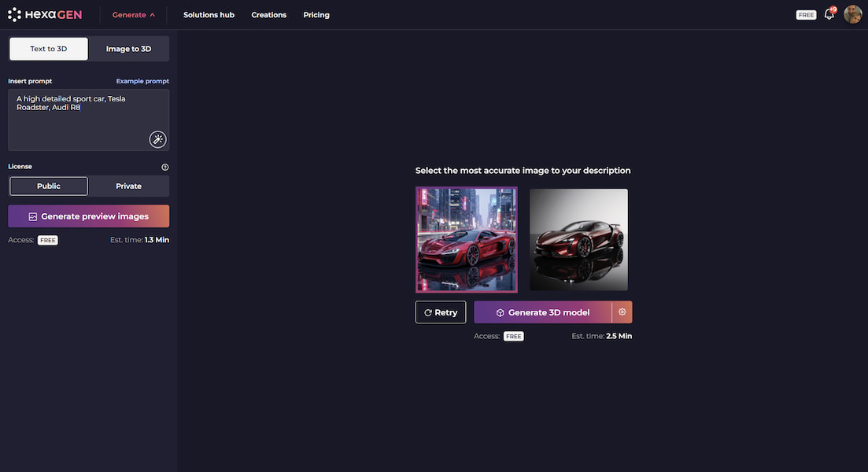Open 3D model settings gear icon
Image resolution: width=868 pixels, height=472 pixels.
pos(622,312)
